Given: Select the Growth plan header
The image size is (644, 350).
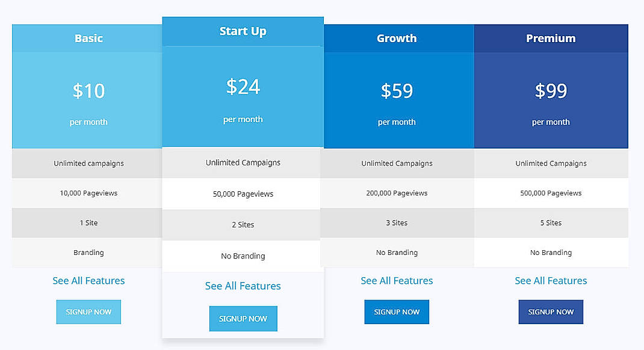Looking at the screenshot, I should tap(397, 37).
